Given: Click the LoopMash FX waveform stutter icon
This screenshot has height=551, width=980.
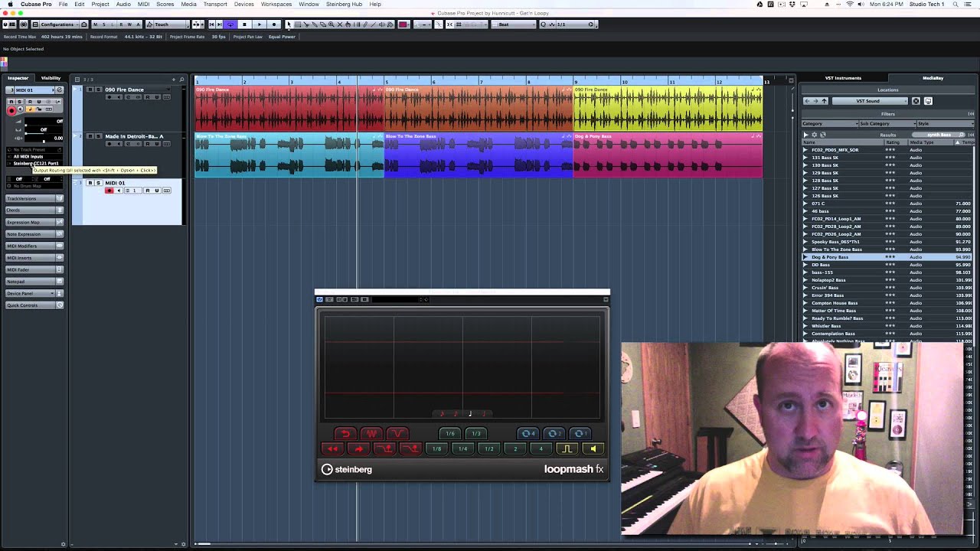Looking at the screenshot, I should (371, 433).
